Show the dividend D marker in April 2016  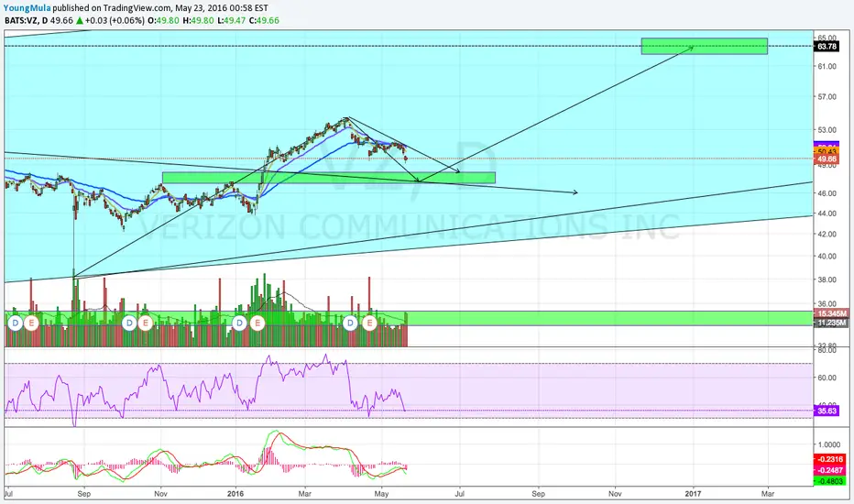click(350, 323)
